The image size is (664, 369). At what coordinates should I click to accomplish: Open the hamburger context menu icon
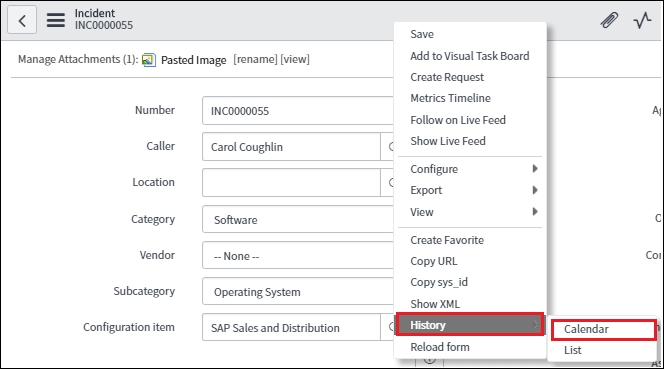click(x=55, y=20)
